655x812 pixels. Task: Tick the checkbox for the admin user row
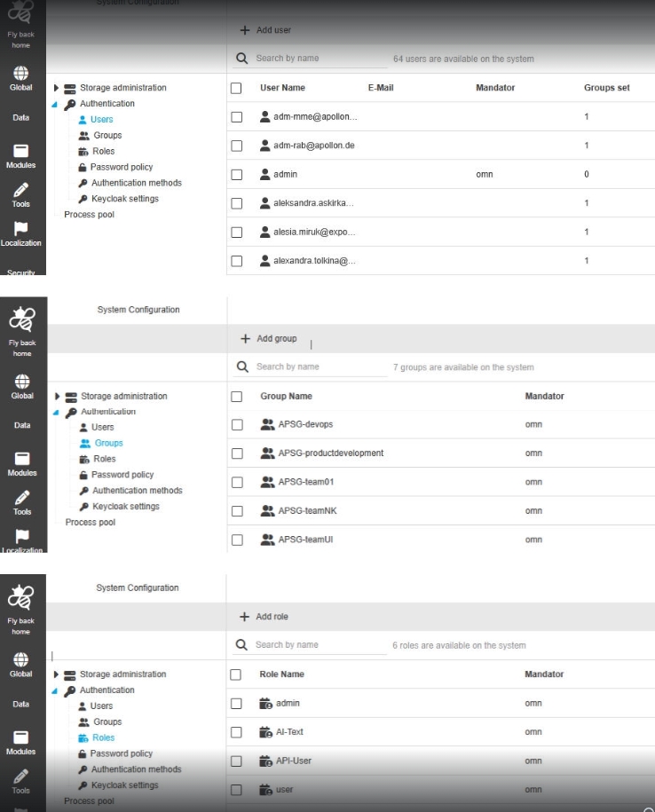coord(236,175)
